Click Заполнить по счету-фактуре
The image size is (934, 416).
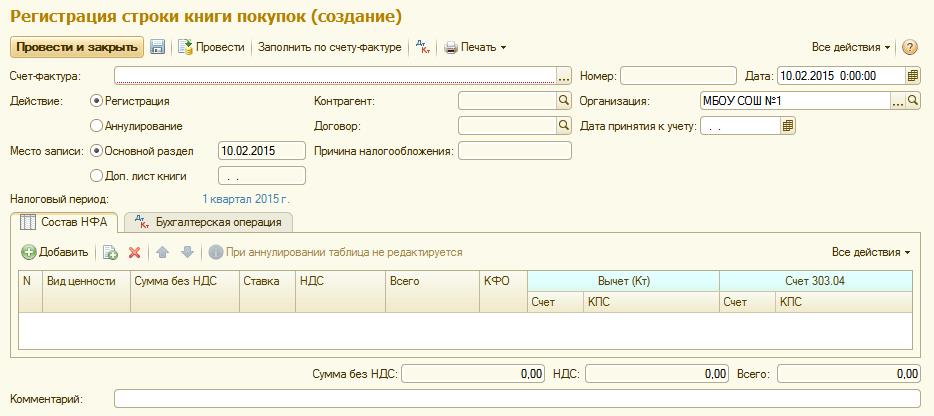click(x=329, y=47)
